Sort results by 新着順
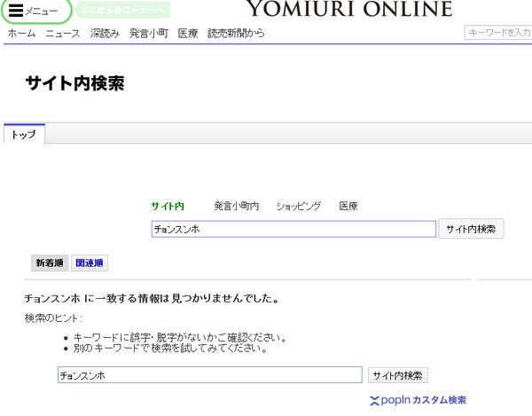The height and width of the screenshot is (416, 532). coord(50,263)
